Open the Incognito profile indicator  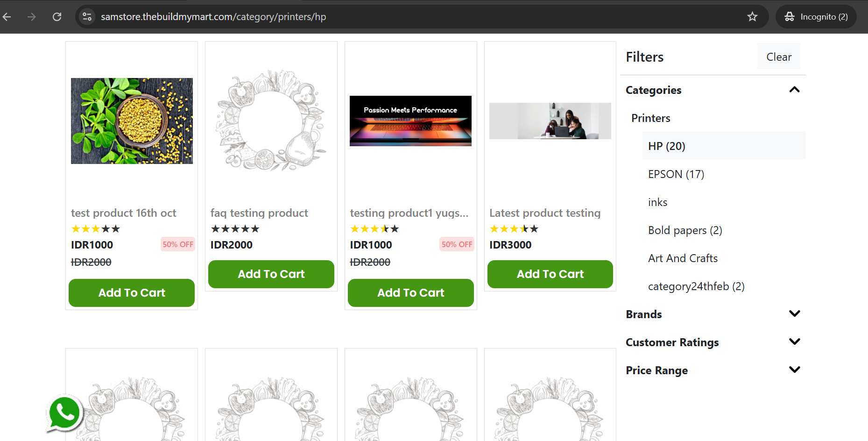coord(816,17)
